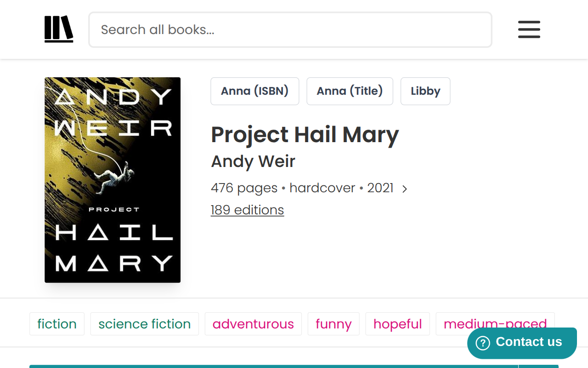Click the StoryGraph books logo icon
The width and height of the screenshot is (588, 368).
(59, 29)
